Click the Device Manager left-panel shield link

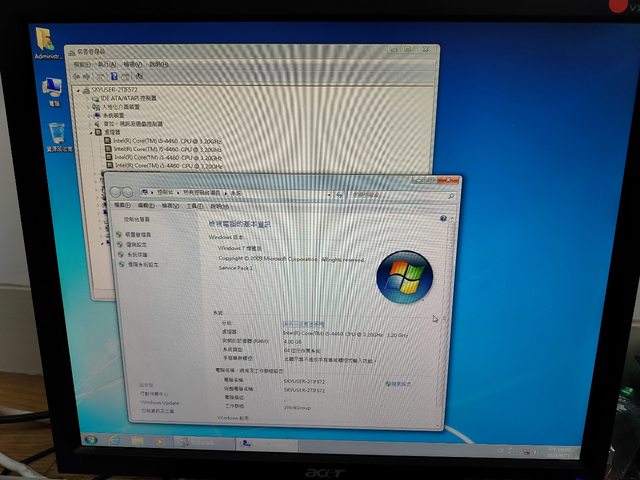pyautogui.click(x=138, y=234)
